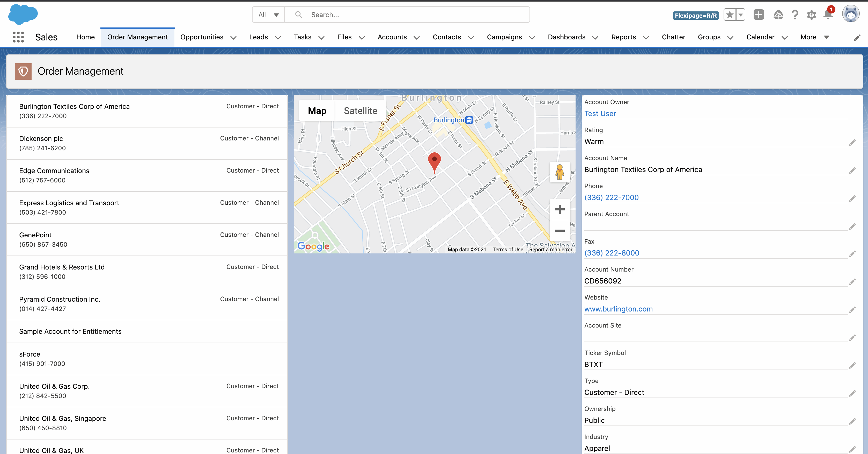Open the search scope All dropdown
This screenshot has width=868, height=454.
coord(268,15)
